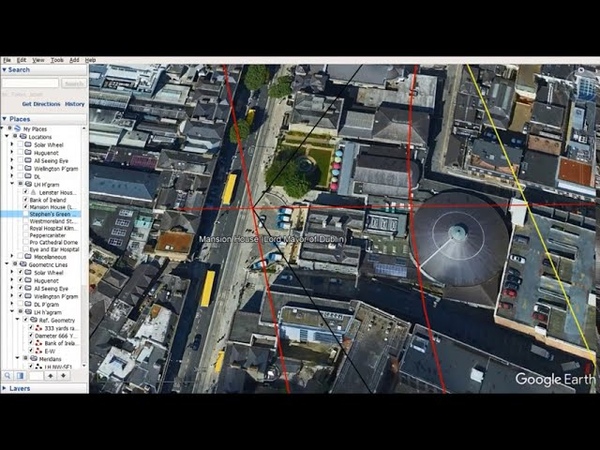
Task: Open the File menu
Action: tap(7, 60)
